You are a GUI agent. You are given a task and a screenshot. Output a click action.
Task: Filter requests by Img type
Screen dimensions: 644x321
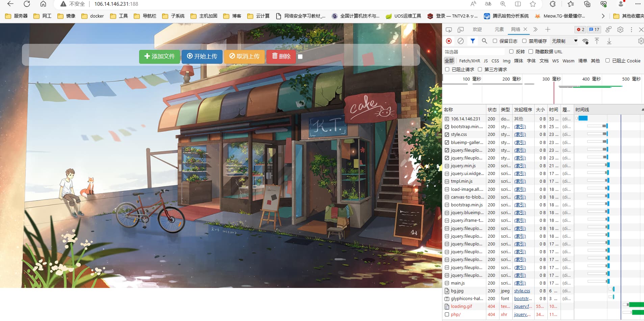pyautogui.click(x=507, y=61)
